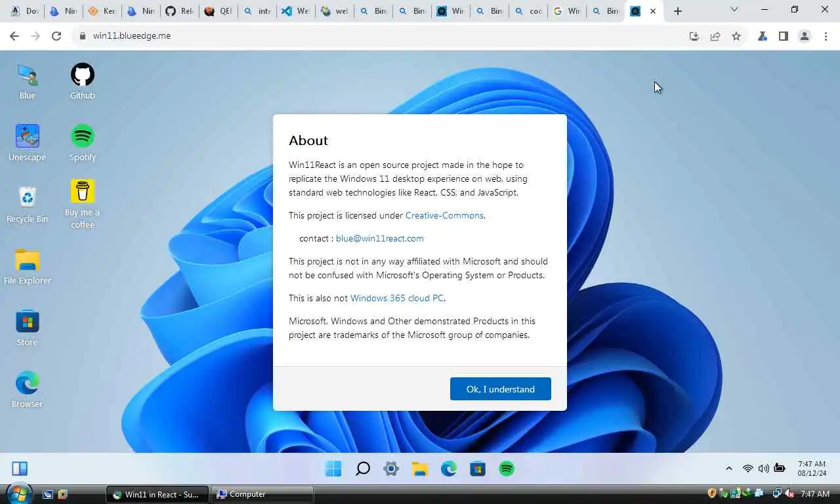The width and height of the screenshot is (840, 504).
Task: Share this page from address bar
Action: coord(715,36)
